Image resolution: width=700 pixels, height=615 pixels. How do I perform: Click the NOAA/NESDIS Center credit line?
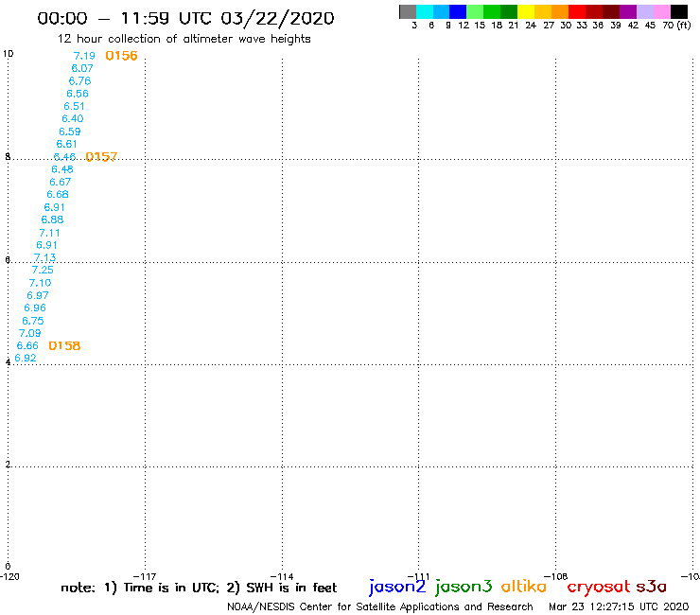point(380,606)
